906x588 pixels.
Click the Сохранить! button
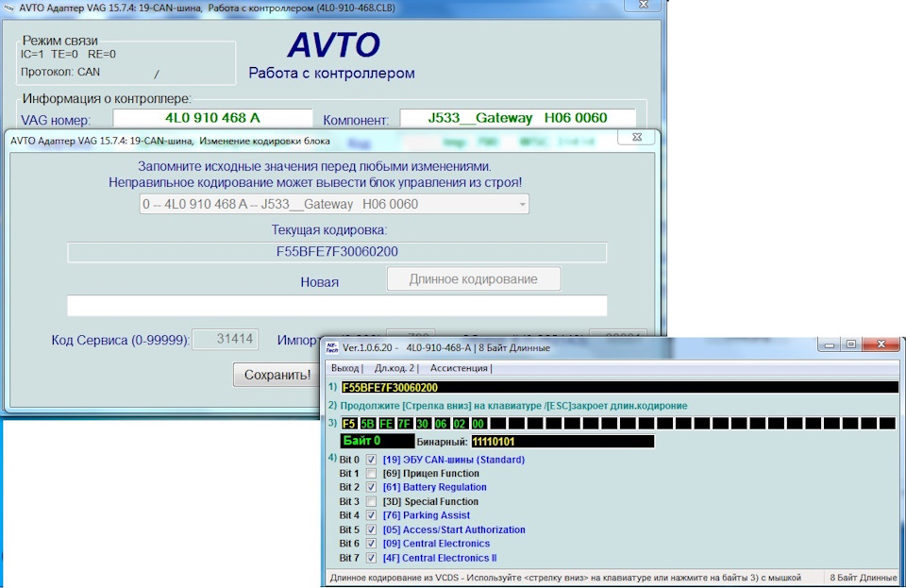point(277,375)
